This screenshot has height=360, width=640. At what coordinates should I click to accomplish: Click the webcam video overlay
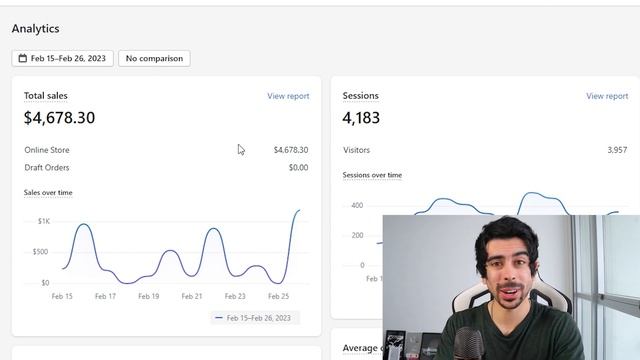coord(511,287)
